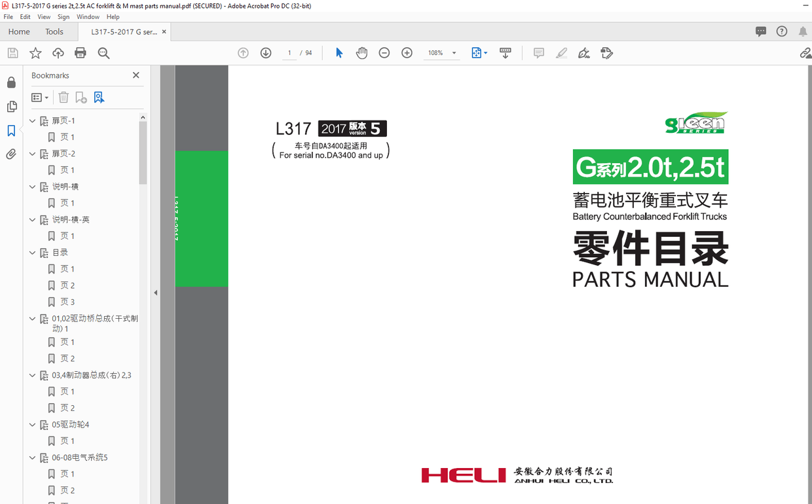Click the New Bookmark icon
812x504 pixels.
[80, 97]
